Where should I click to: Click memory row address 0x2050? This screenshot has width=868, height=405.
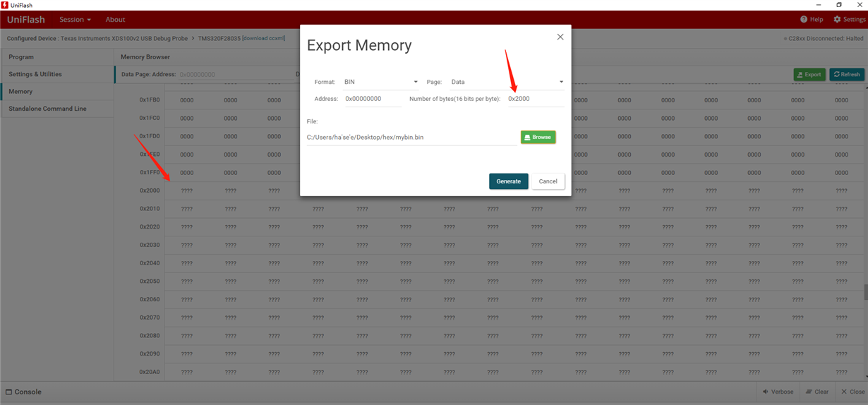150,282
